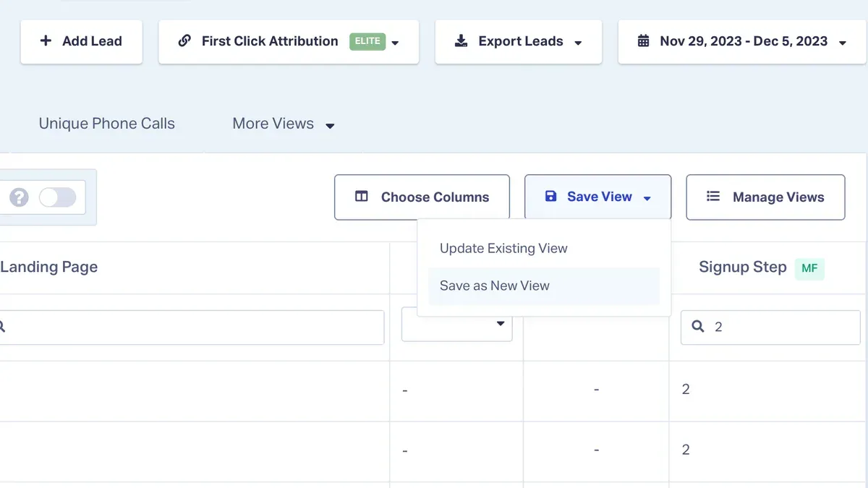This screenshot has width=868, height=488.
Task: Click the Add Lead button
Action: 82,41
